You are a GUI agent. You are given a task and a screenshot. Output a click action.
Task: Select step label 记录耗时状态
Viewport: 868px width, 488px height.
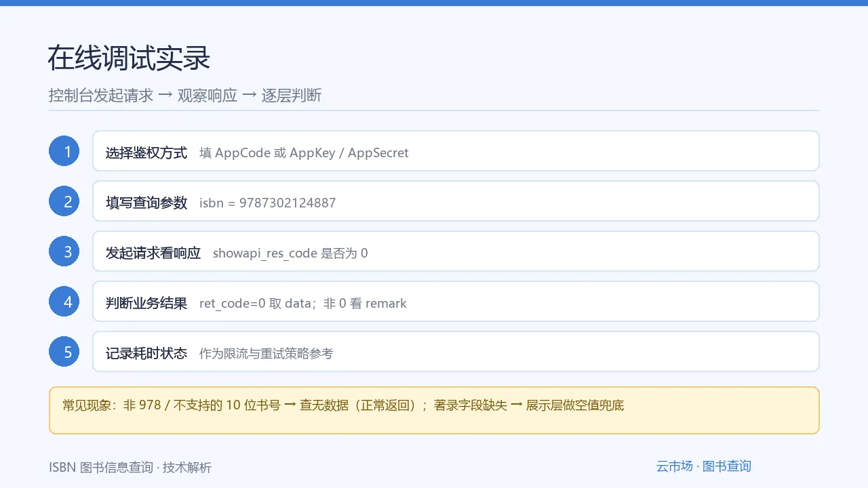coord(146,353)
